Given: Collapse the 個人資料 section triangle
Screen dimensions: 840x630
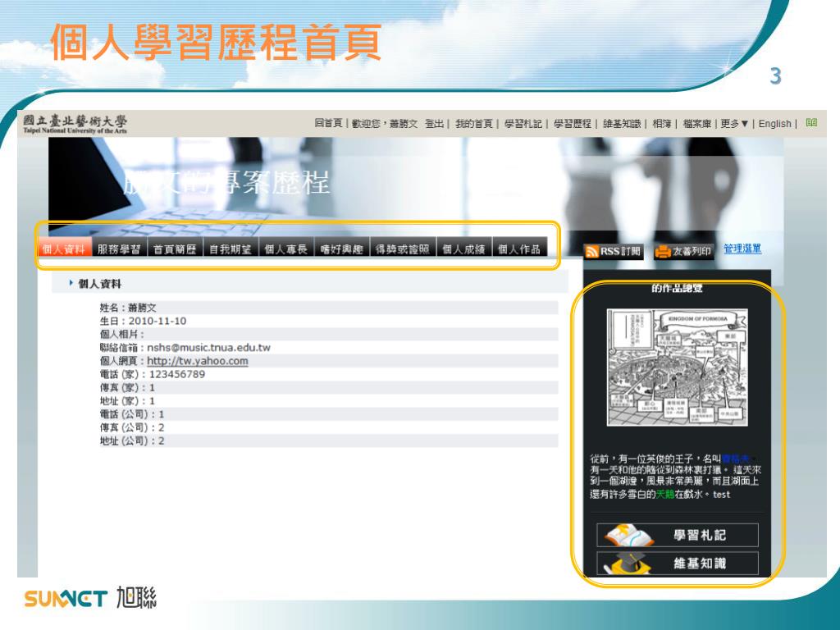Looking at the screenshot, I should click(x=71, y=283).
